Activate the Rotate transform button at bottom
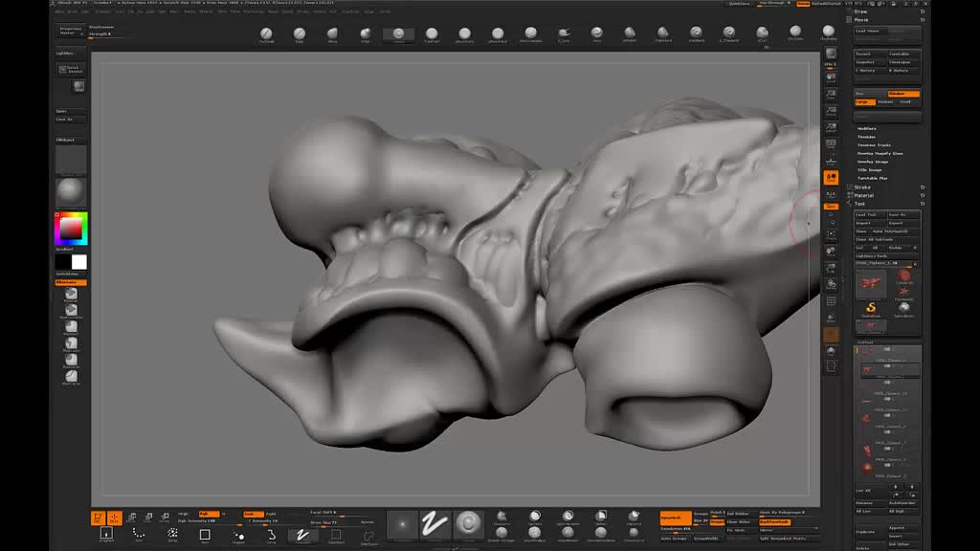The width and height of the screenshot is (980, 551). [x=165, y=518]
